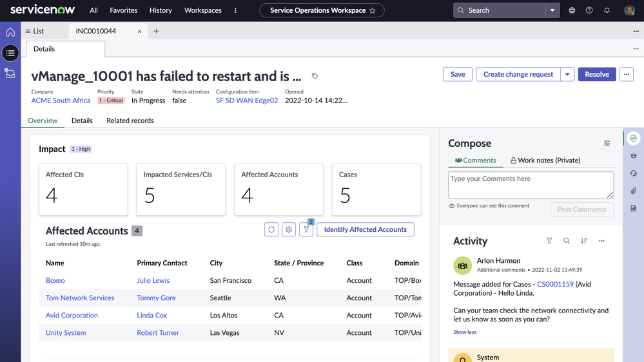The width and height of the screenshot is (644, 362).
Task: Add a new tab with plus icon
Action: click(x=156, y=31)
